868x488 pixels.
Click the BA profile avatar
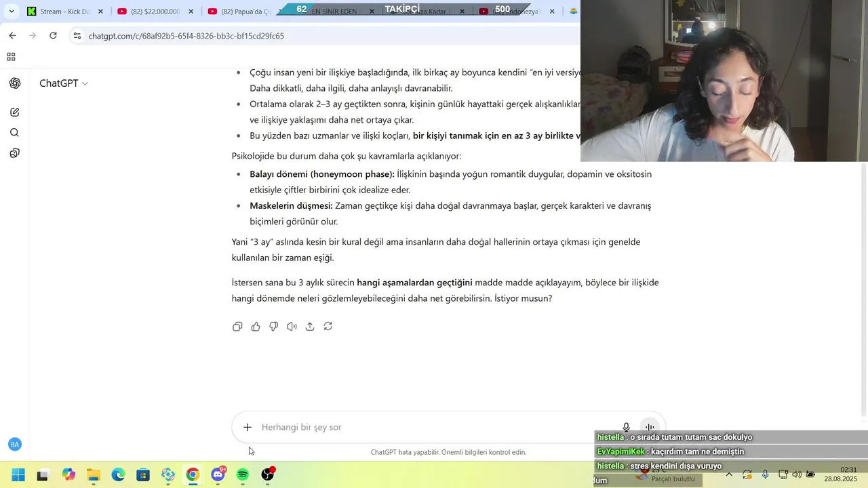[15, 445]
